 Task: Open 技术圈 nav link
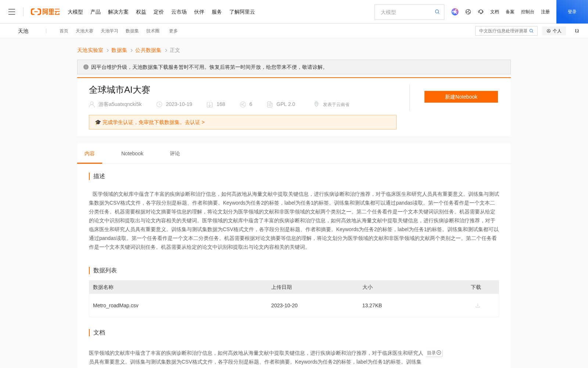[x=153, y=31]
